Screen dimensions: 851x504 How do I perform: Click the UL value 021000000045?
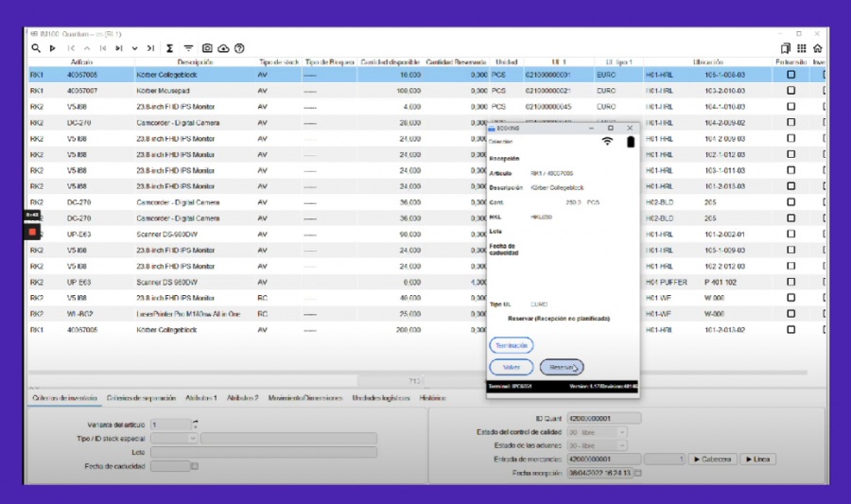547,106
